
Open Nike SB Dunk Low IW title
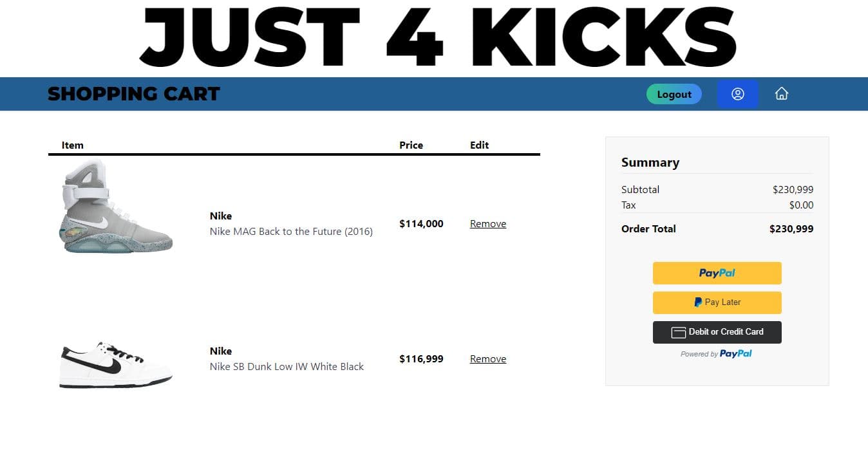[x=287, y=367]
